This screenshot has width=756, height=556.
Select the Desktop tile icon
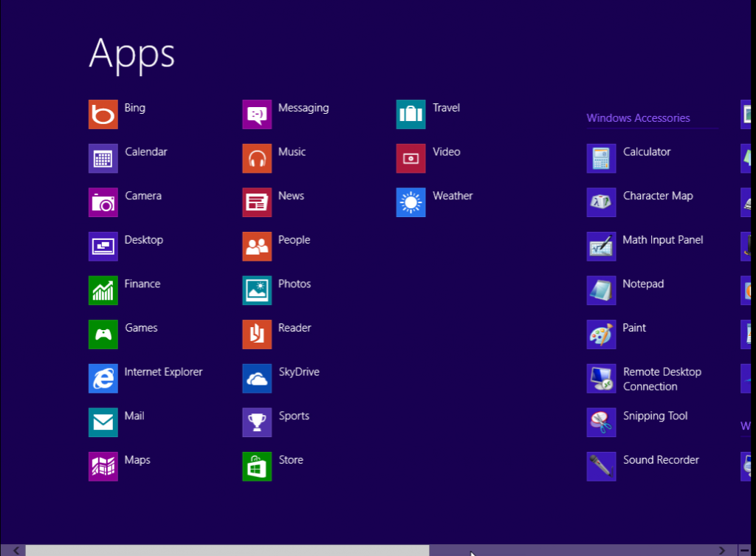(103, 247)
